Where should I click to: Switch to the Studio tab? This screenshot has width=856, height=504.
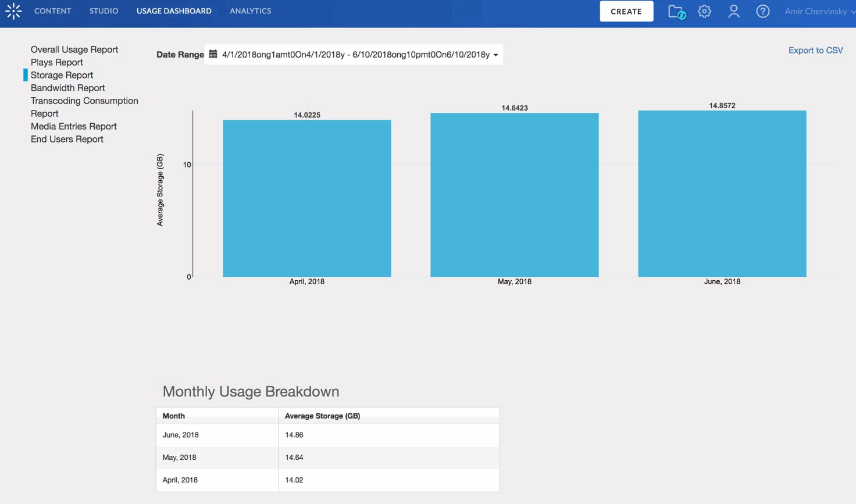coord(104,11)
